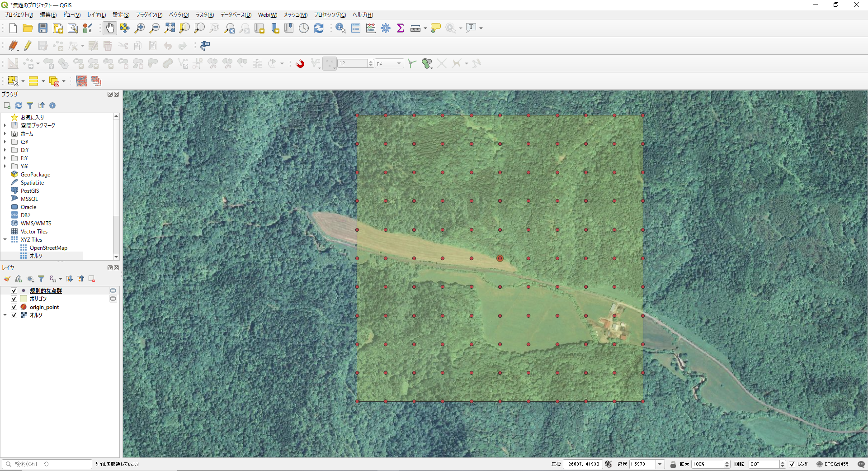Open the Field Calculator abacus icon
The height and width of the screenshot is (471, 868).
click(371, 28)
